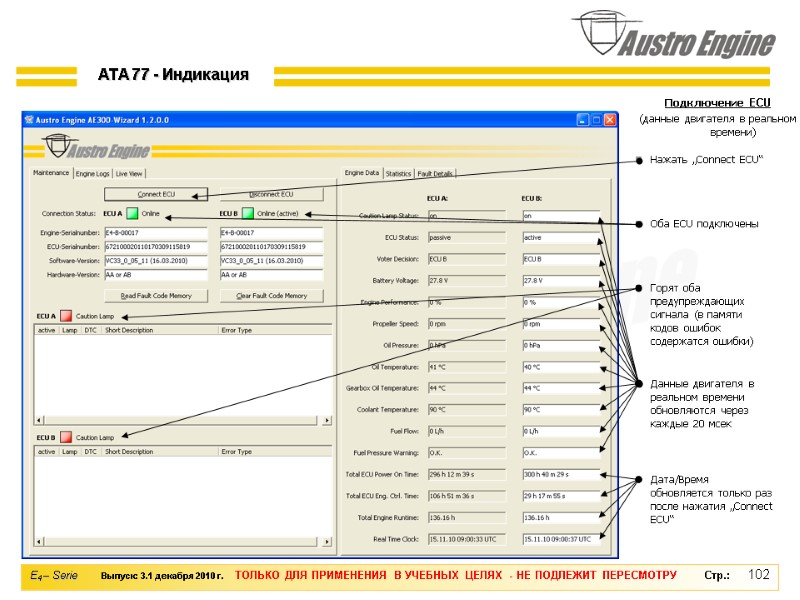Click ECU B status value 'active'
The width and height of the screenshot is (800, 600).
tap(561, 238)
